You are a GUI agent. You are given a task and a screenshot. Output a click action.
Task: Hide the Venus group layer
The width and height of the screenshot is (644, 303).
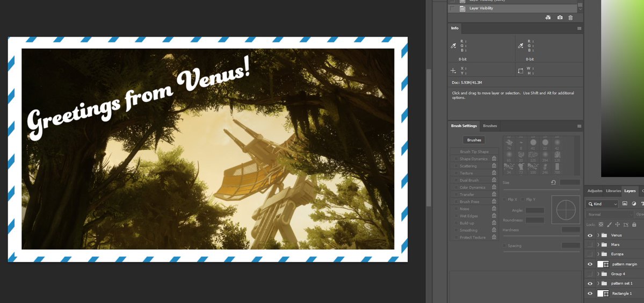point(590,235)
